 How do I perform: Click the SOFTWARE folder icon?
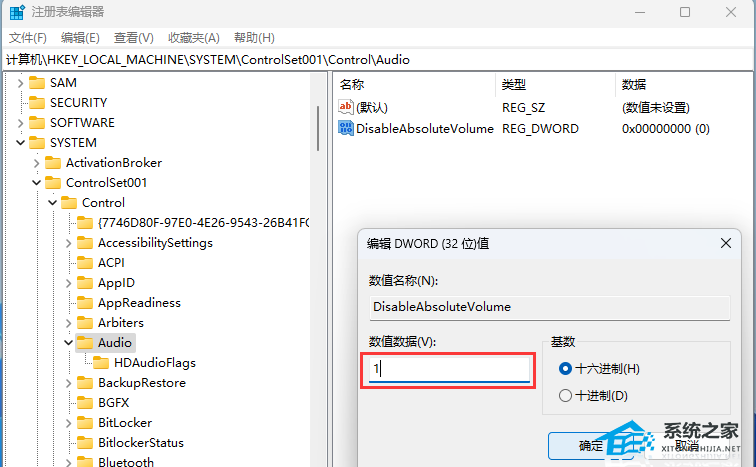[37, 123]
